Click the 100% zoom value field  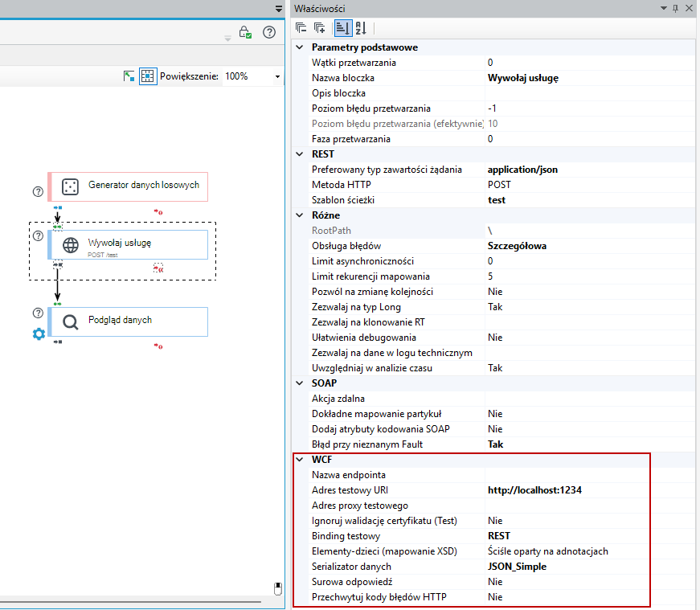pos(248,76)
